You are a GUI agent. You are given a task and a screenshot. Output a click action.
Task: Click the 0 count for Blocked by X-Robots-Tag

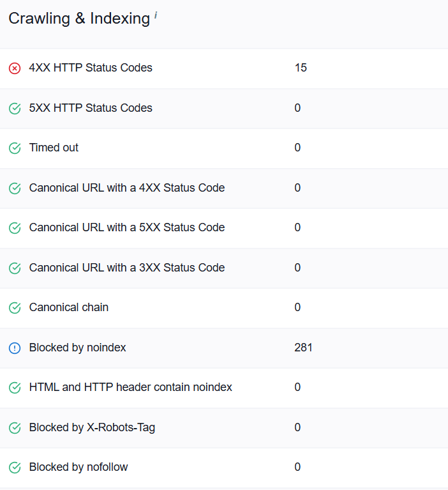pos(297,427)
